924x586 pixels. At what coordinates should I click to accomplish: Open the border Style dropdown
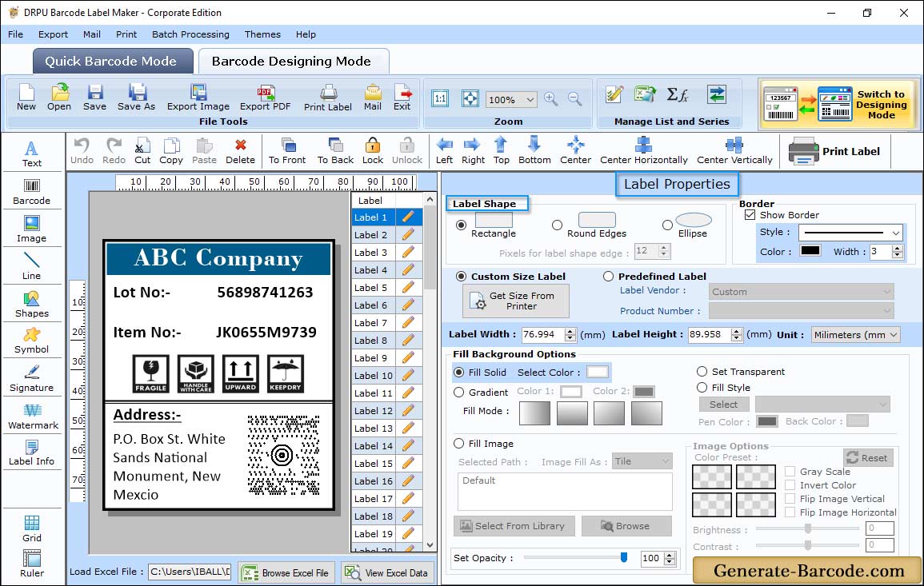click(x=896, y=233)
